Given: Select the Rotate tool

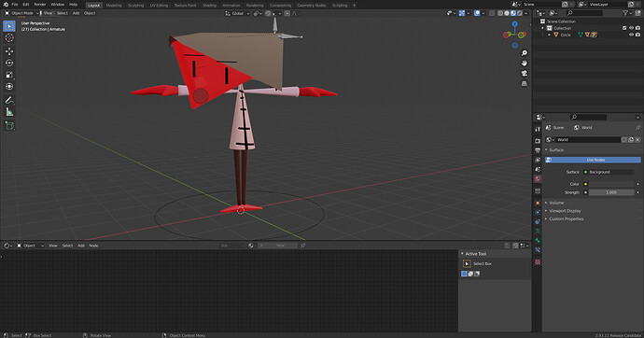Looking at the screenshot, I should [9, 63].
